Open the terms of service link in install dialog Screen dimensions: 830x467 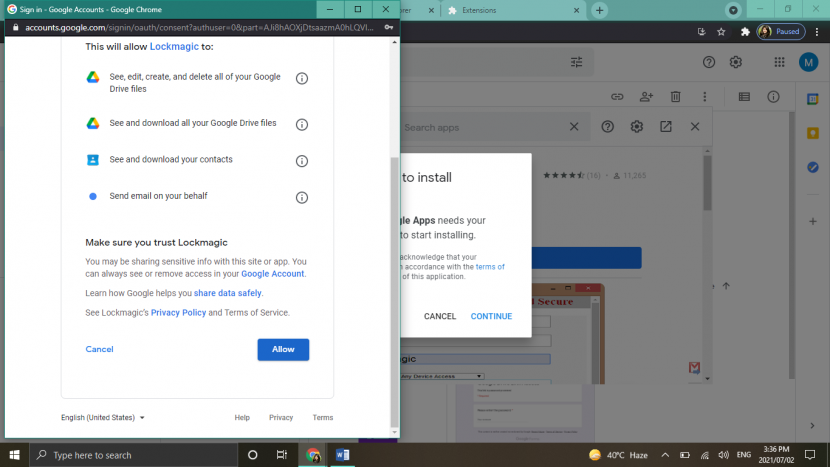(490, 267)
